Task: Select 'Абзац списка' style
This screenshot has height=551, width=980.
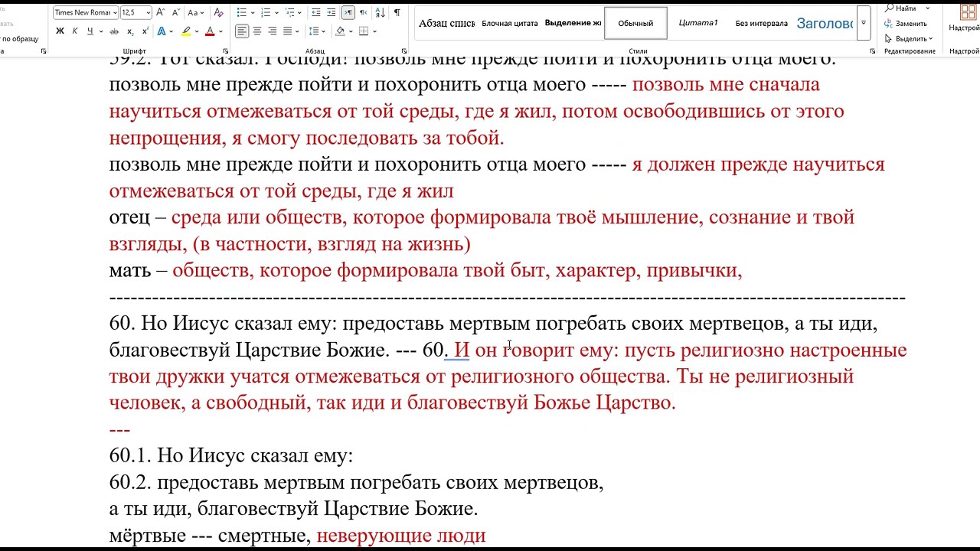Action: click(x=446, y=23)
